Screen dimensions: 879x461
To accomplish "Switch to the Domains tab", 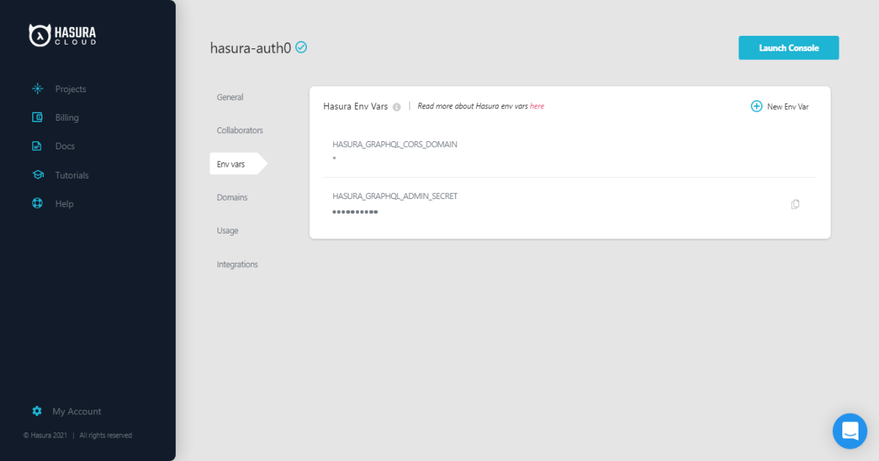I will click(x=232, y=197).
